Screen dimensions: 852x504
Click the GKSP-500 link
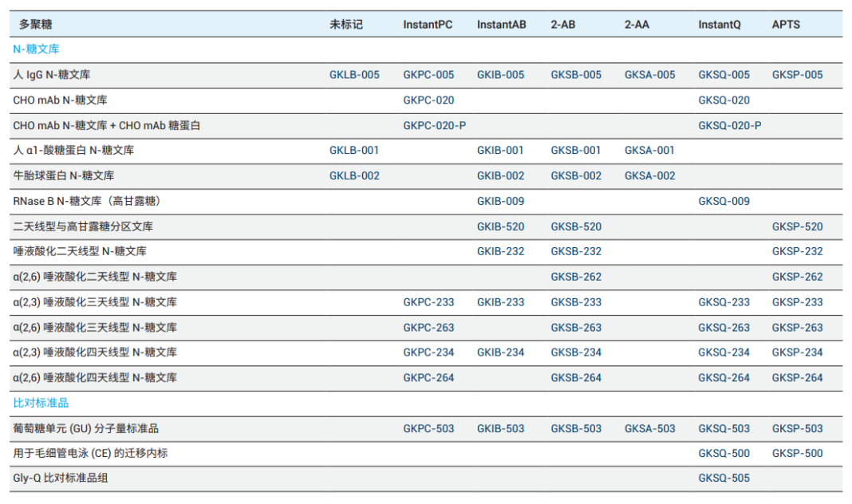click(797, 454)
